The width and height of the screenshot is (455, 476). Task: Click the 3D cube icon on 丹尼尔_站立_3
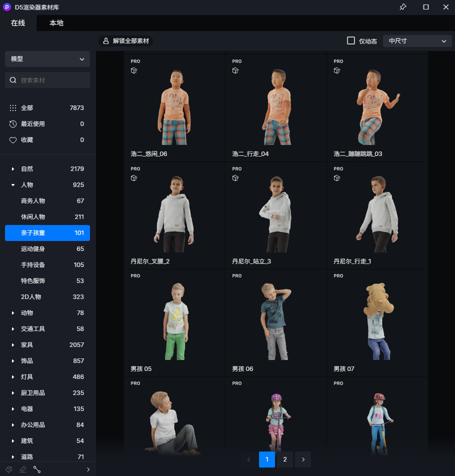(x=235, y=178)
